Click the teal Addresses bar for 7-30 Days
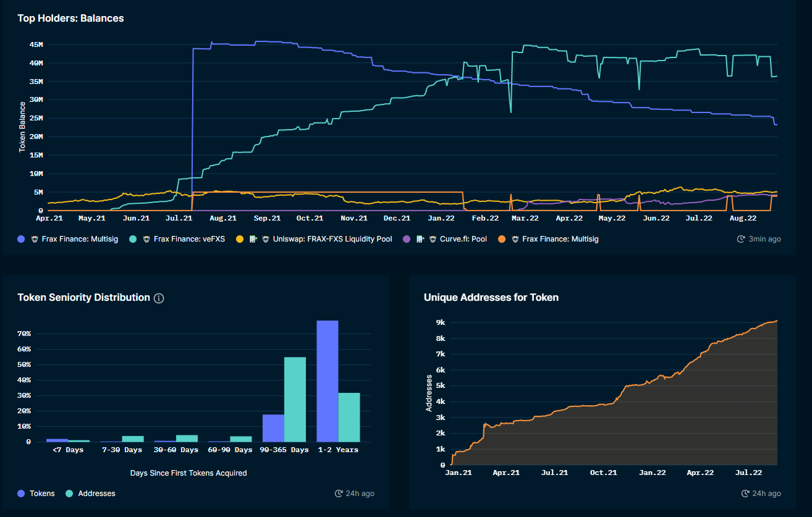812x517 pixels. (133, 439)
